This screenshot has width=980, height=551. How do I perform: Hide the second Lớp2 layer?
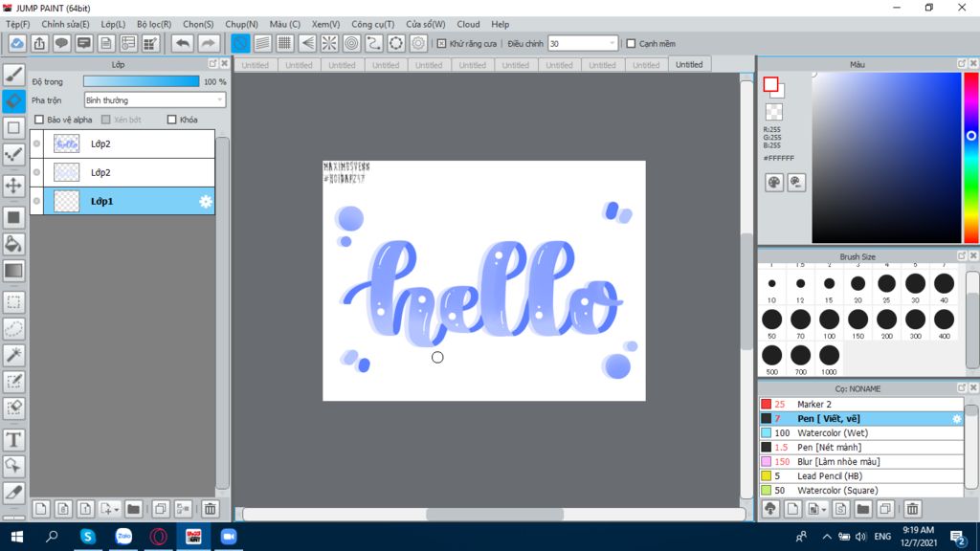pyautogui.click(x=37, y=172)
